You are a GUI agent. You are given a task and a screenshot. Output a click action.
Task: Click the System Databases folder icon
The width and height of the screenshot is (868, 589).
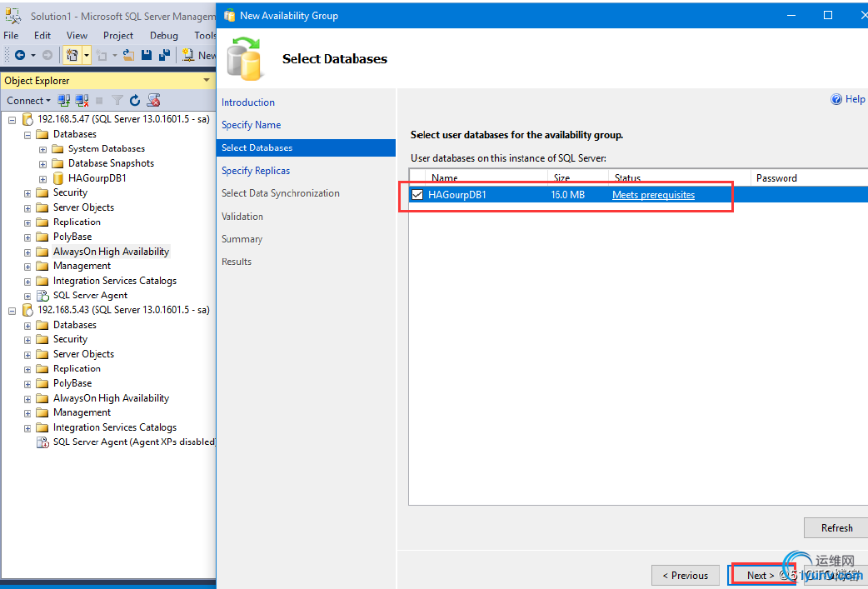click(x=57, y=148)
